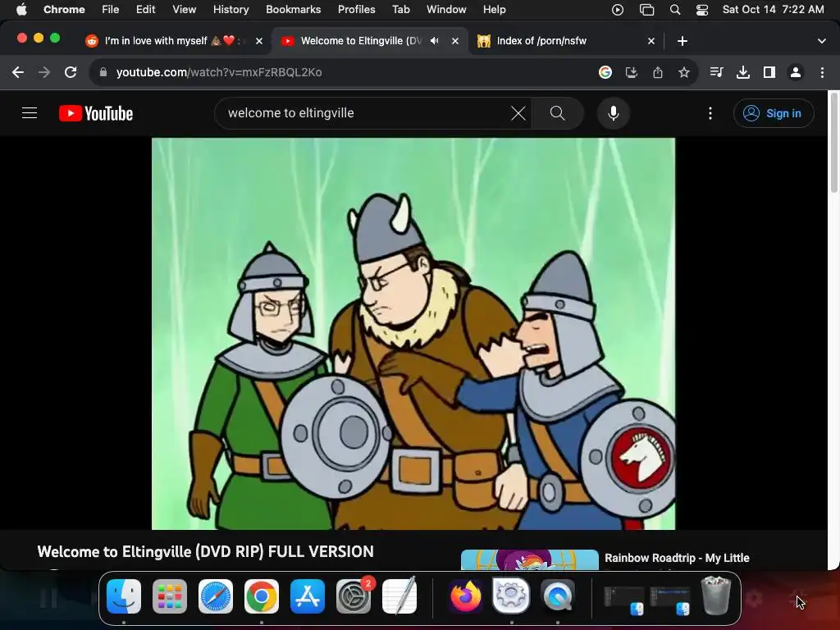Open the media controls toolbar icon
The height and width of the screenshot is (630, 840).
(716, 72)
